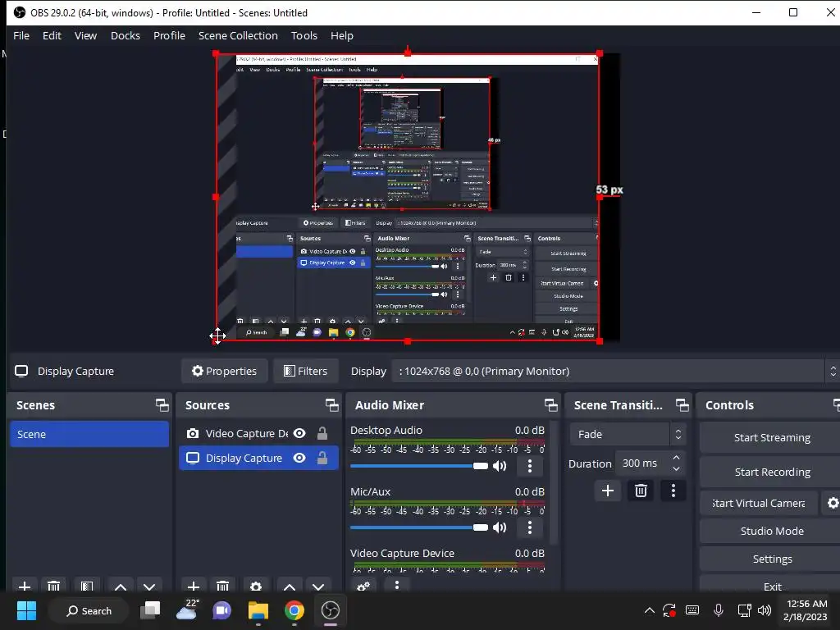Screen dimensions: 840x630
Task: Open the File menu
Action: point(21,35)
